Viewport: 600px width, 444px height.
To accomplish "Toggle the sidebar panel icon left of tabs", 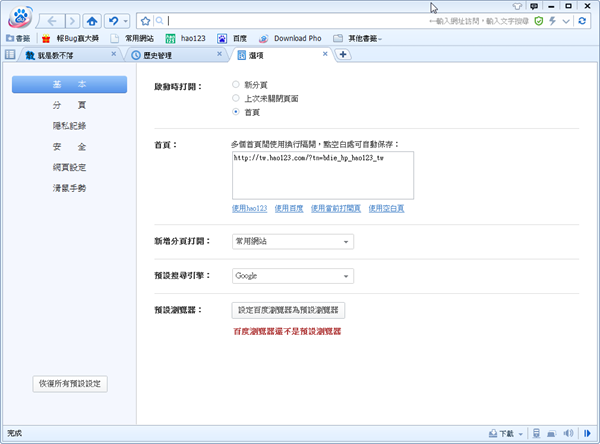I will point(10,54).
